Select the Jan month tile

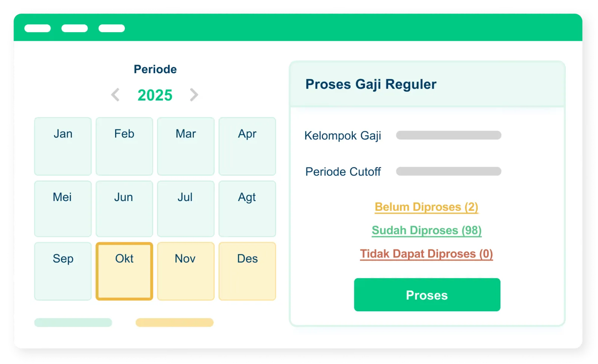click(x=63, y=146)
